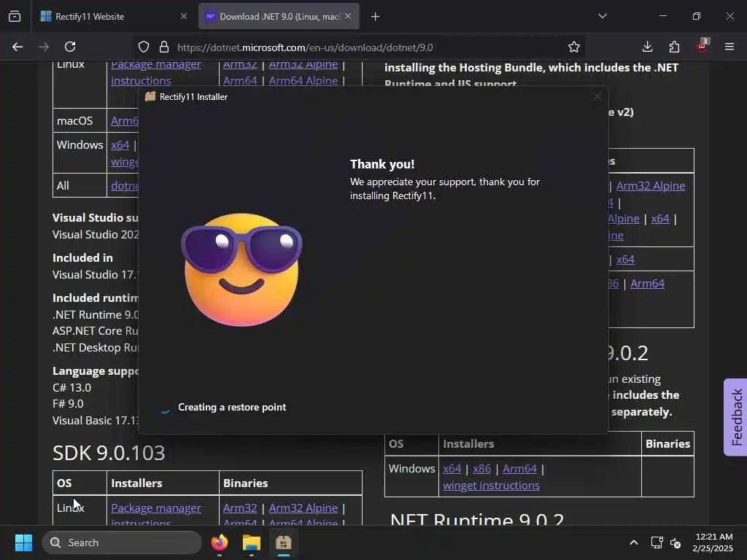Click the Rectify11 installer taskbar icon
This screenshot has width=747, height=560.
click(x=284, y=542)
